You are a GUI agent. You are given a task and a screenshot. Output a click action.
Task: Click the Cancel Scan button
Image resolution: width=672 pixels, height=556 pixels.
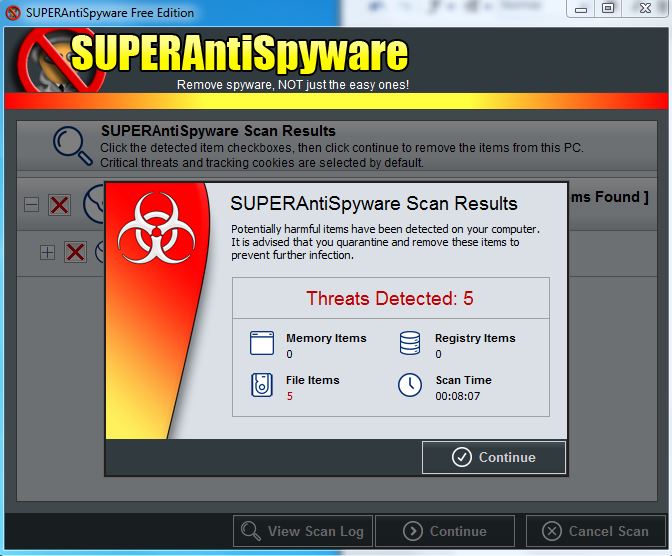[x=596, y=531]
